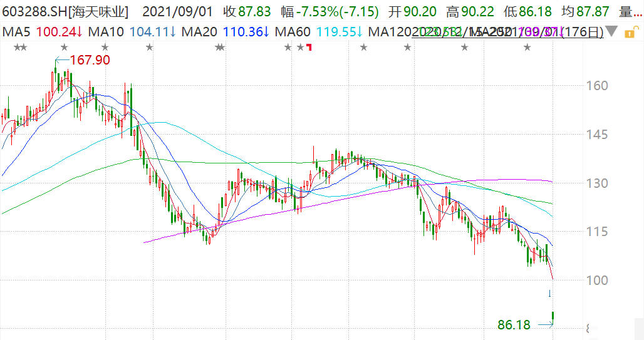Viewport: 644px width, 340px height.
Task: Click the small red flag event marker
Action: click(309, 48)
